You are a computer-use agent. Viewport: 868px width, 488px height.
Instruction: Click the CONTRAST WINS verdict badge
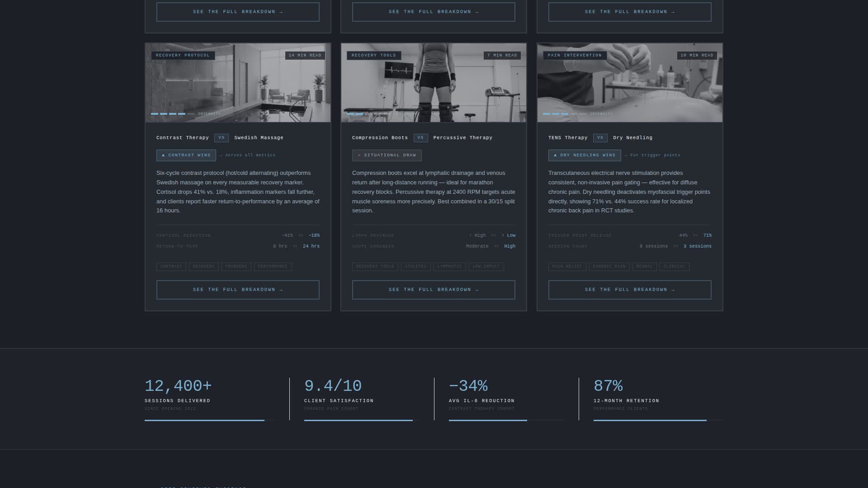(186, 155)
